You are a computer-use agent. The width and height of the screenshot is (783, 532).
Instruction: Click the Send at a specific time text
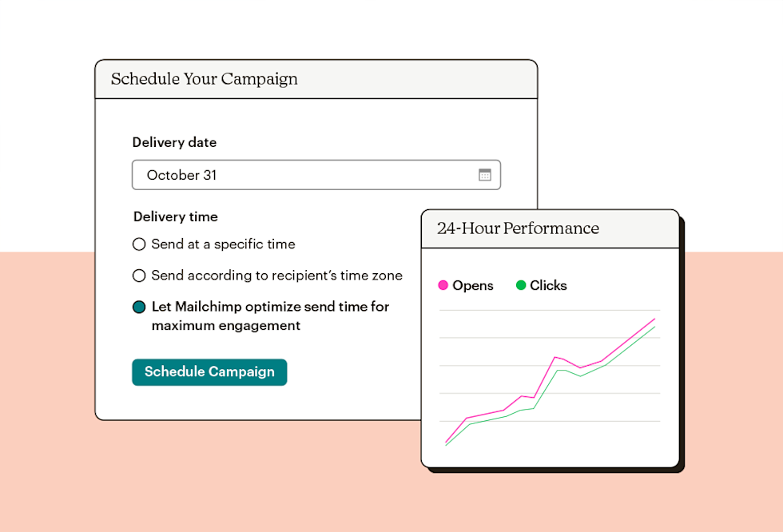223,244
